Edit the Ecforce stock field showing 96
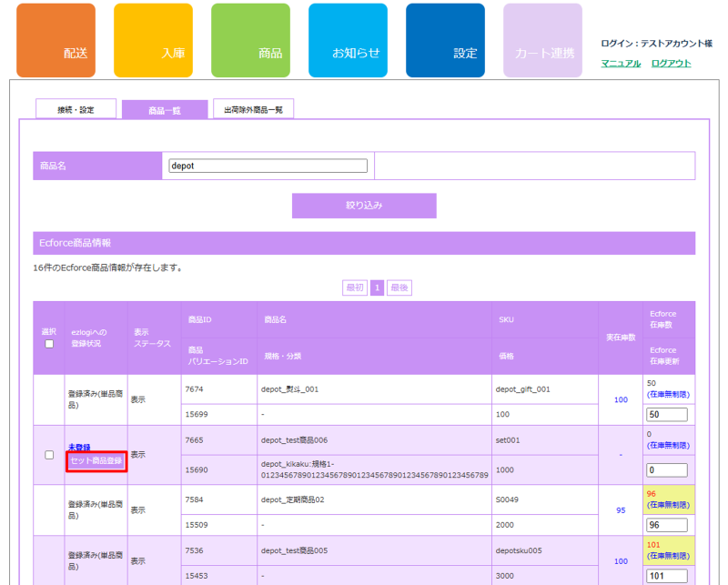Screen dimensions: 728x585 [666, 526]
